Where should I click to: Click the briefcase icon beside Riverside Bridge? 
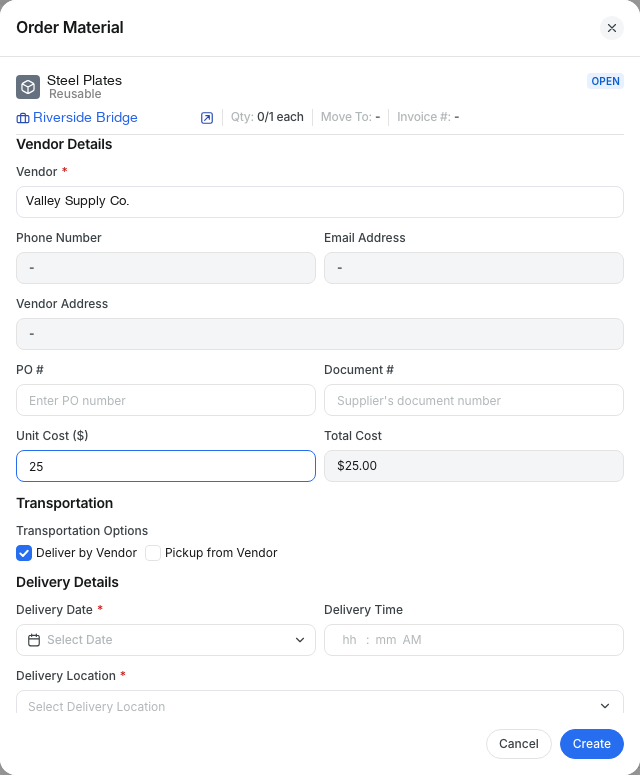23,118
